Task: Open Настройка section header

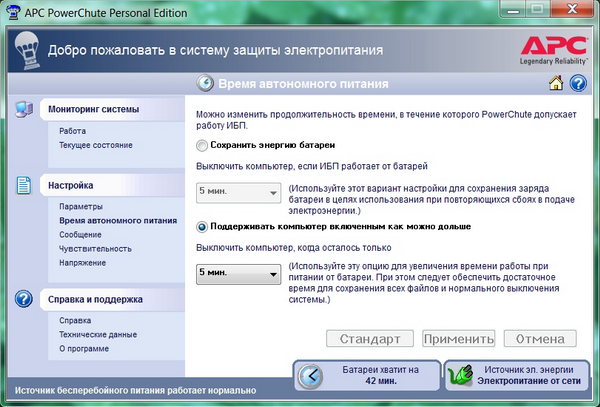Action: [112, 186]
